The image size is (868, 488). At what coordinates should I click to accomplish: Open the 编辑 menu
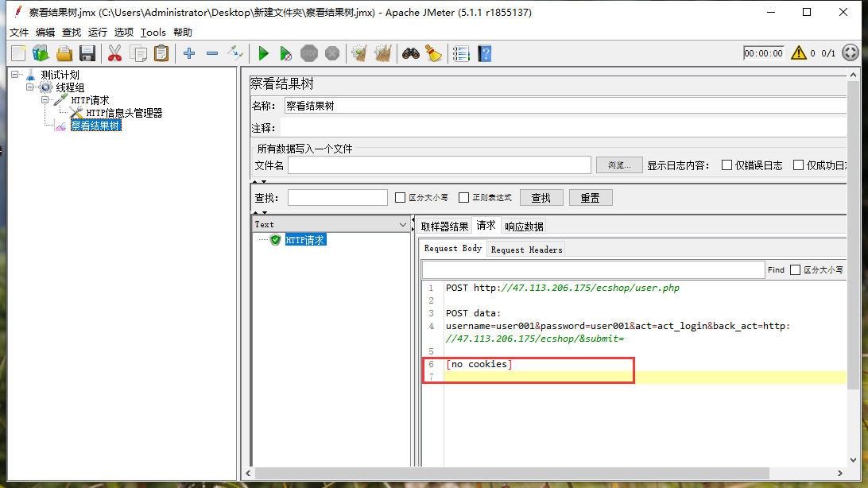pos(45,32)
